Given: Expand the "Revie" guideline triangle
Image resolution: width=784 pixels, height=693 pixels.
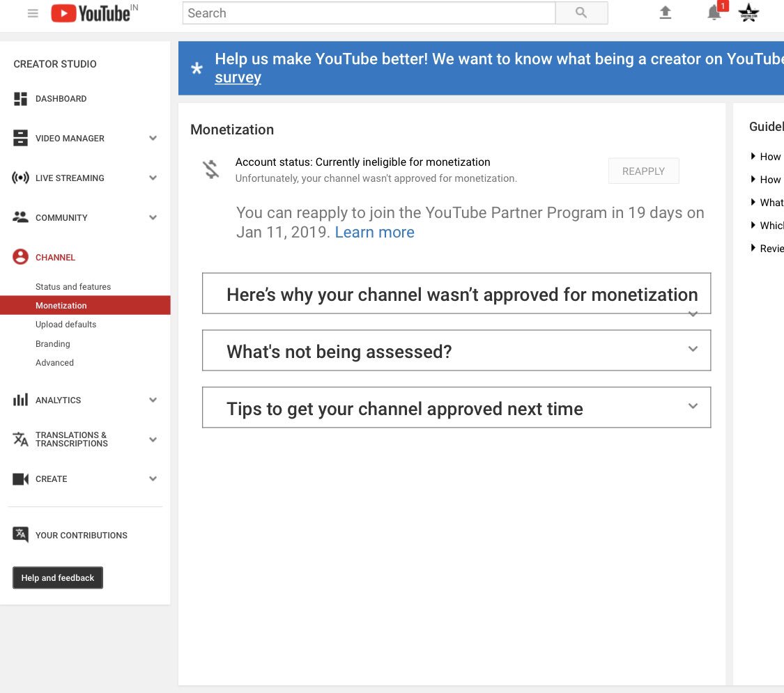Looking at the screenshot, I should [x=753, y=248].
